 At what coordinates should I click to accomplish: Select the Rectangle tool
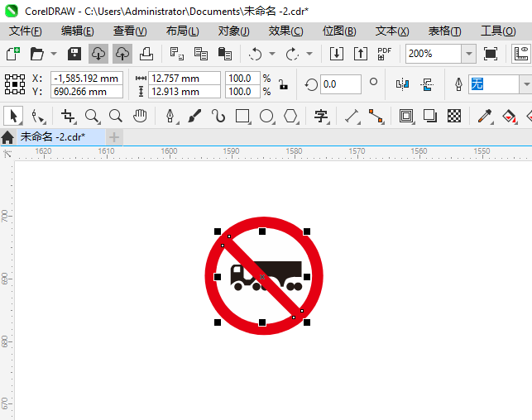point(242,116)
